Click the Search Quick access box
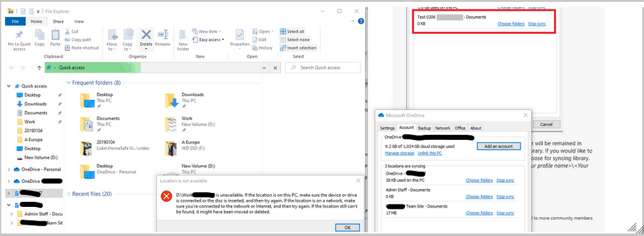 [323, 68]
